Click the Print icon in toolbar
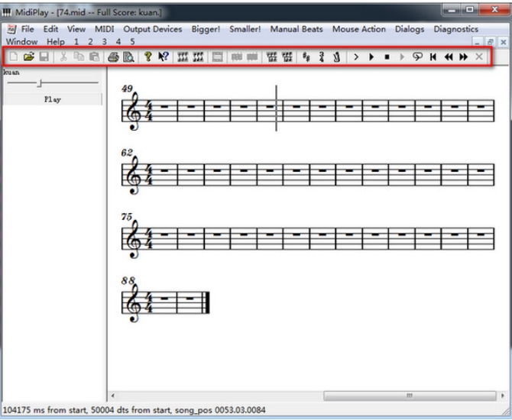Screen dimensions: 512x420 pyautogui.click(x=113, y=57)
